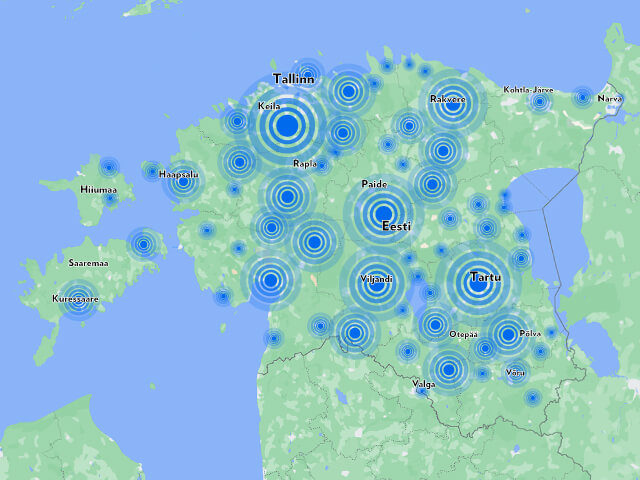This screenshot has height=480, width=640.
Task: Select the bubble marker centered on Rakvere
Action: (x=453, y=105)
